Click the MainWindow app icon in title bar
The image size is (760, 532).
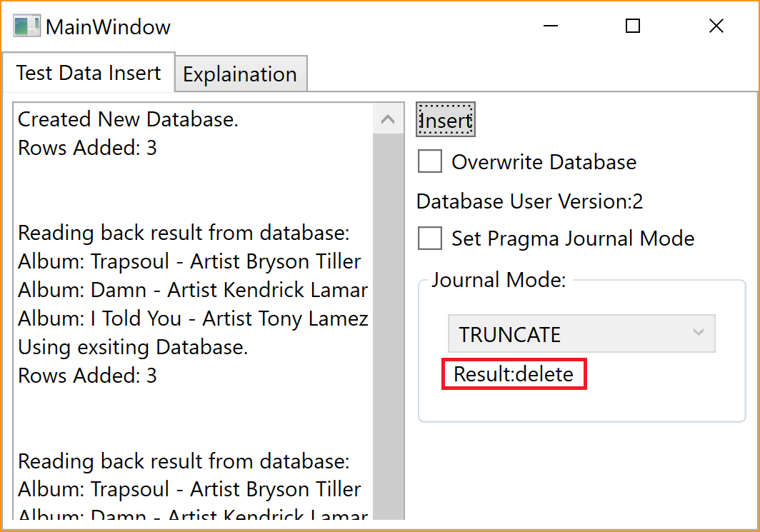coord(26,26)
